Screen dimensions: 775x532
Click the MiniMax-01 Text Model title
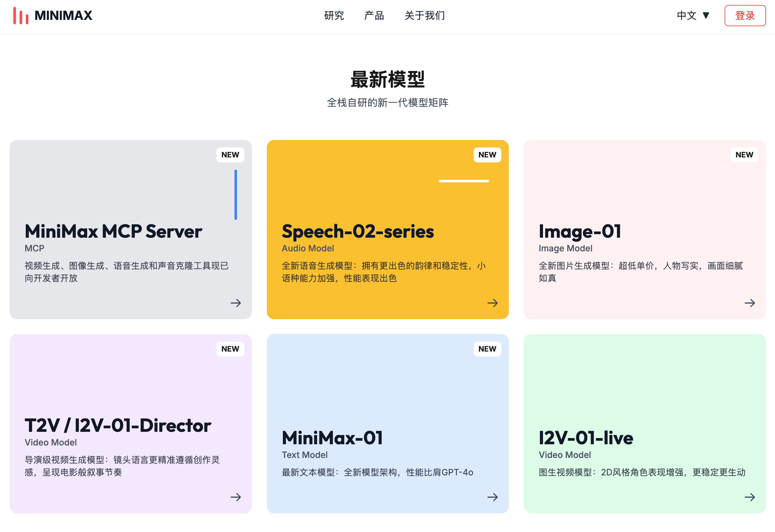(332, 438)
